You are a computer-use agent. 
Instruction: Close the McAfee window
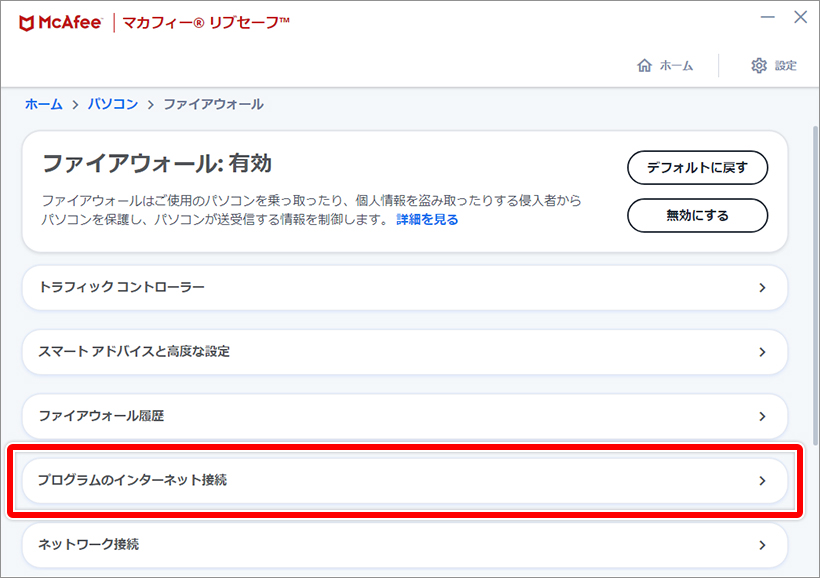(x=800, y=17)
